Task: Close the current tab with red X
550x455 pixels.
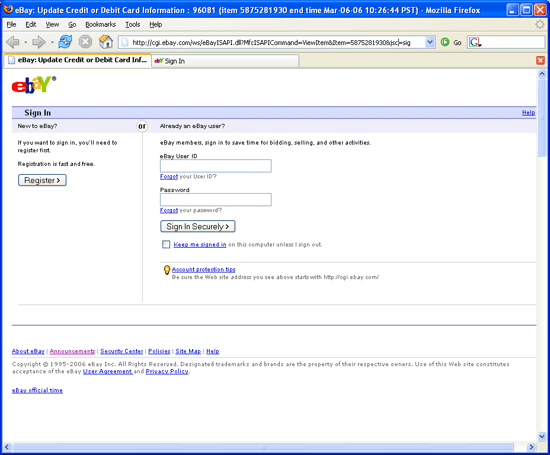Action: (540, 61)
